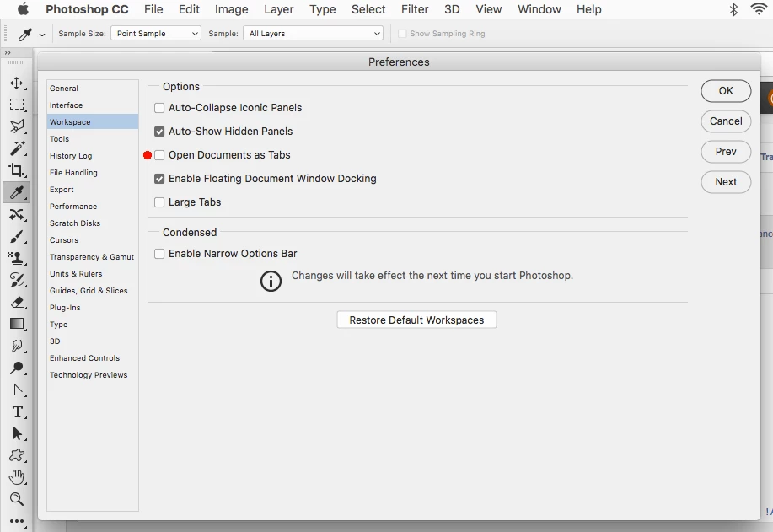
Task: Toggle Show Sampling Ring checkbox
Action: click(402, 34)
